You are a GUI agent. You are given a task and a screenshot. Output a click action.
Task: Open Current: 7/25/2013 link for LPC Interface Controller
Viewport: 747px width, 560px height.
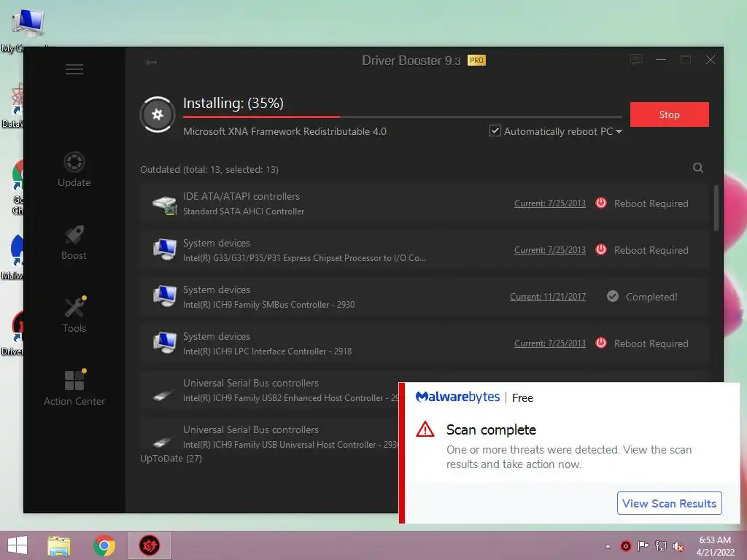(550, 343)
